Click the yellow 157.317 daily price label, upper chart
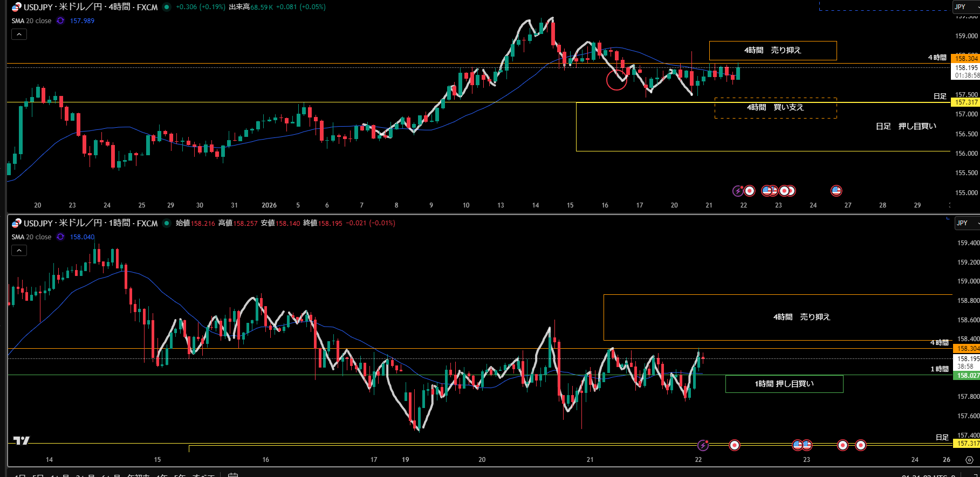 click(966, 102)
